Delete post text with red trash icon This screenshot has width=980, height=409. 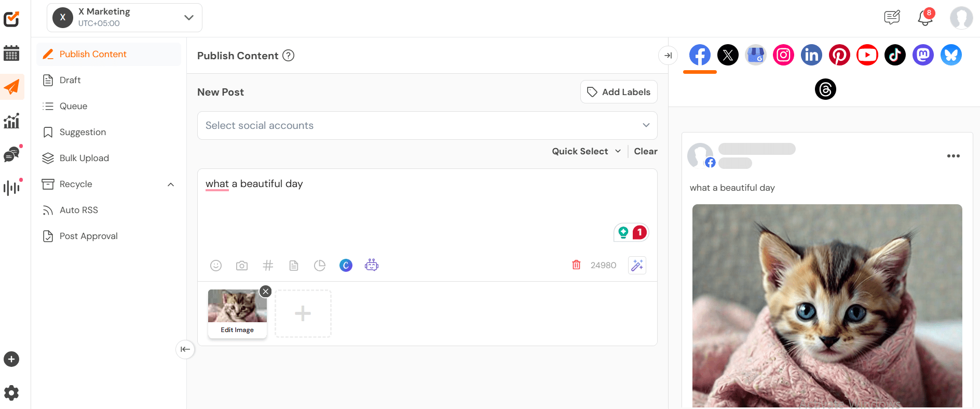point(576,265)
